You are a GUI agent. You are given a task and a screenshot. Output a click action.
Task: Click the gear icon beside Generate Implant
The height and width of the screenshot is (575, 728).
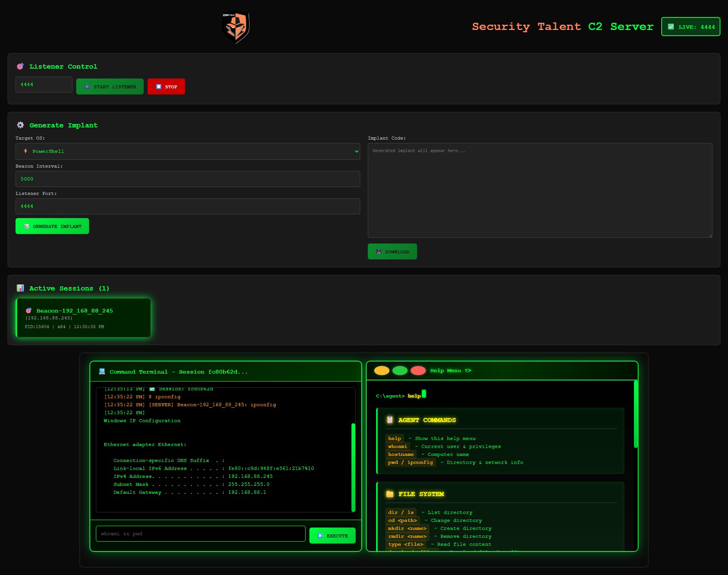click(x=20, y=125)
